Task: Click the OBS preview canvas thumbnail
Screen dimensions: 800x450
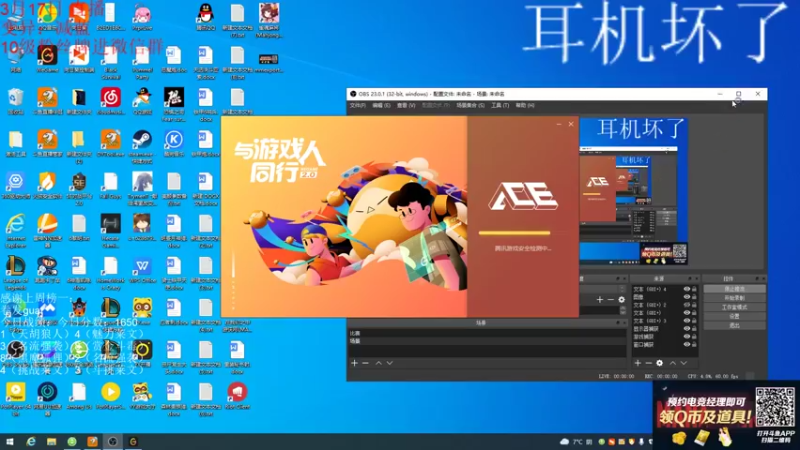Action: point(633,191)
